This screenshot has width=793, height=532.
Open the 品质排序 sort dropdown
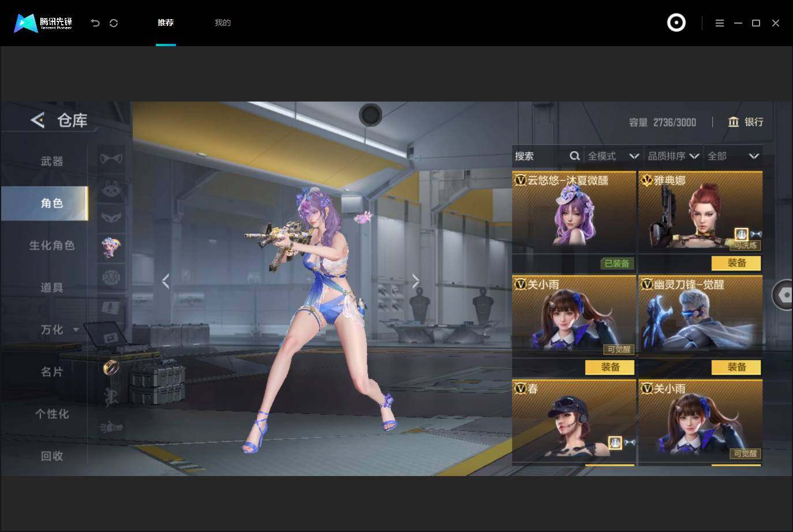674,156
